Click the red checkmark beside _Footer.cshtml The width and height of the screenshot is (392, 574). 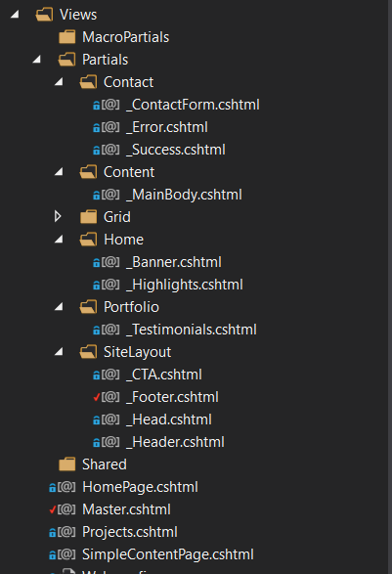(x=97, y=397)
